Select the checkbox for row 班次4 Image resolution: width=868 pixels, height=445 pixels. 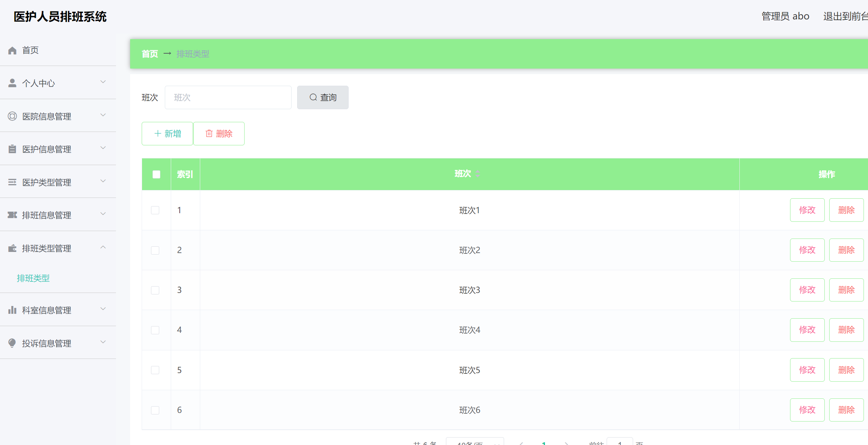point(155,330)
